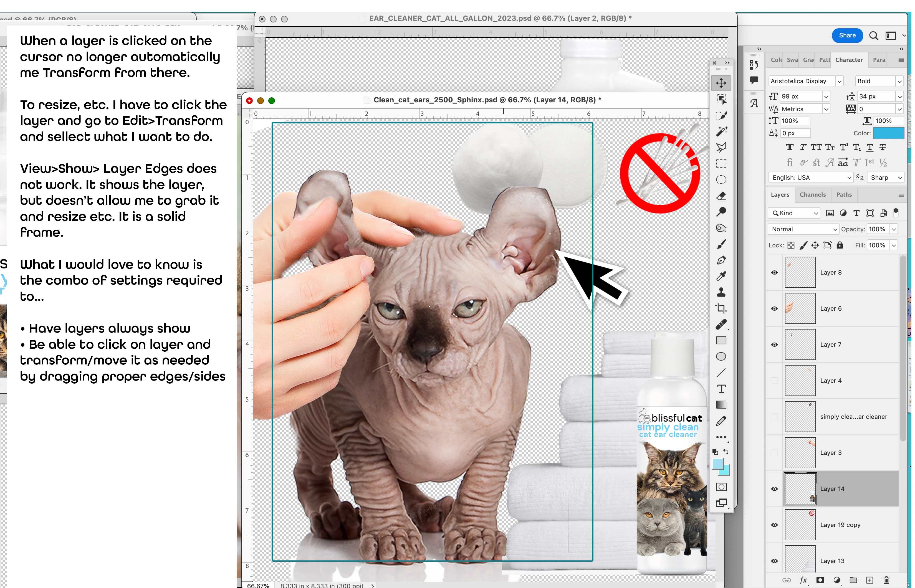Expand the English: USA language dropdown
This screenshot has width=915, height=588.
[x=810, y=178]
